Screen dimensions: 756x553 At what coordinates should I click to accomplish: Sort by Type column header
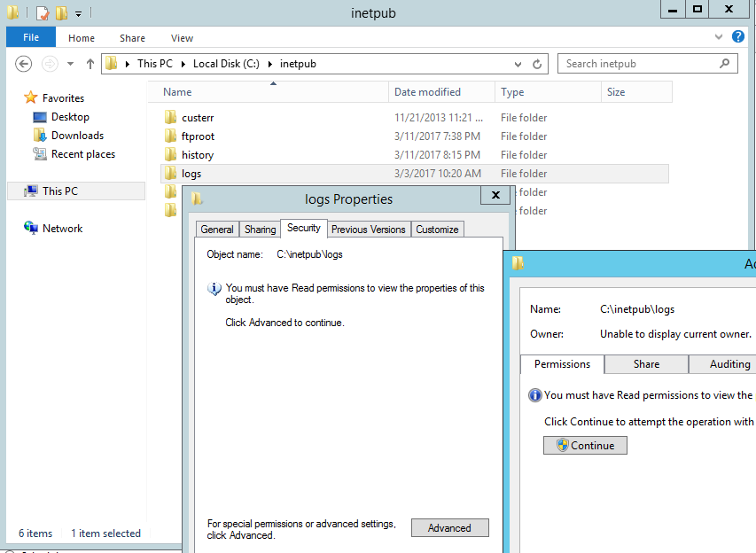tap(549, 92)
